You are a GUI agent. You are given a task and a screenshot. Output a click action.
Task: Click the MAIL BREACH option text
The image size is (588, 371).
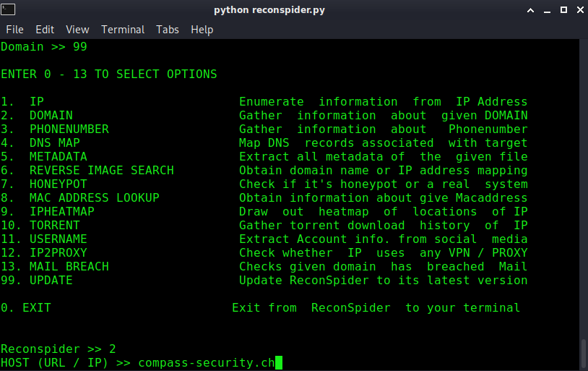tap(69, 267)
